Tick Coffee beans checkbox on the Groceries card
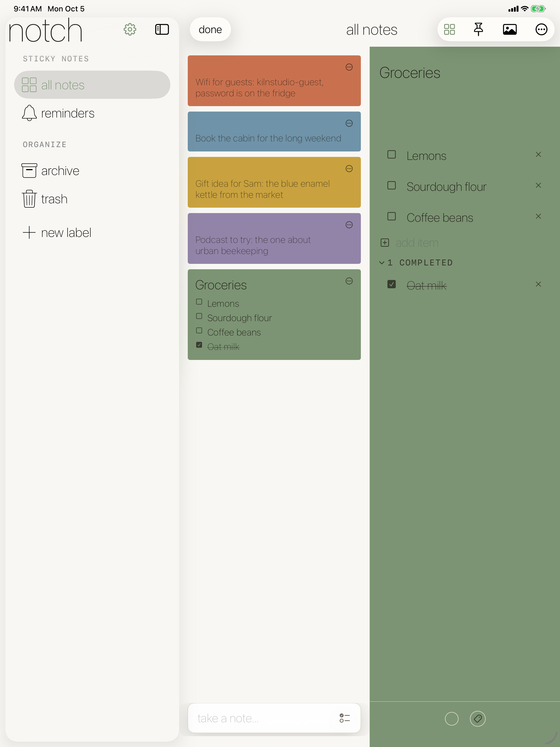 199,331
